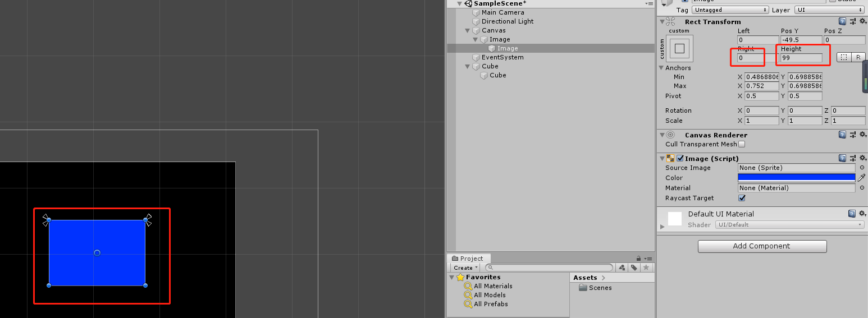Open Rect Transform gear settings menu
Viewport: 868px width, 318px height.
click(x=862, y=22)
